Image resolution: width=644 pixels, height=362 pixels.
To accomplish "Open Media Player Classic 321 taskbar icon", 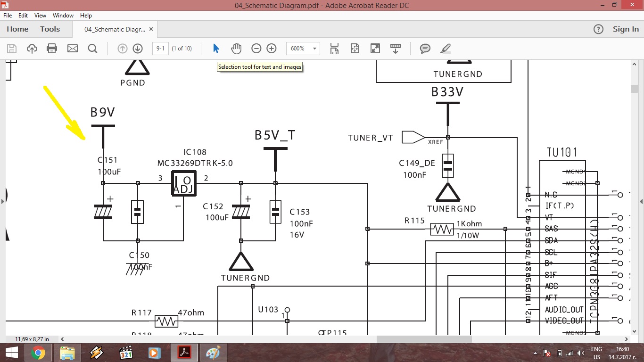I will (126, 353).
